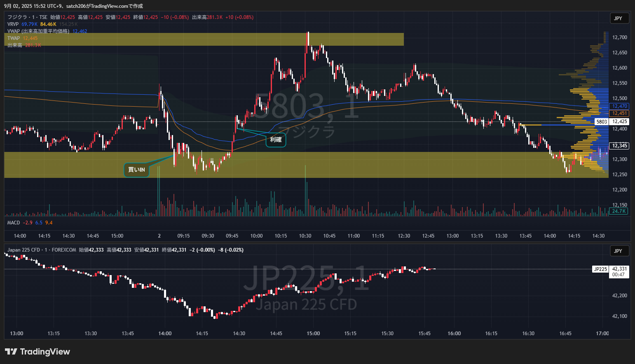Click the 00:47 bar countdown timer
Viewport: 635px width, 364px height.
tap(619, 275)
